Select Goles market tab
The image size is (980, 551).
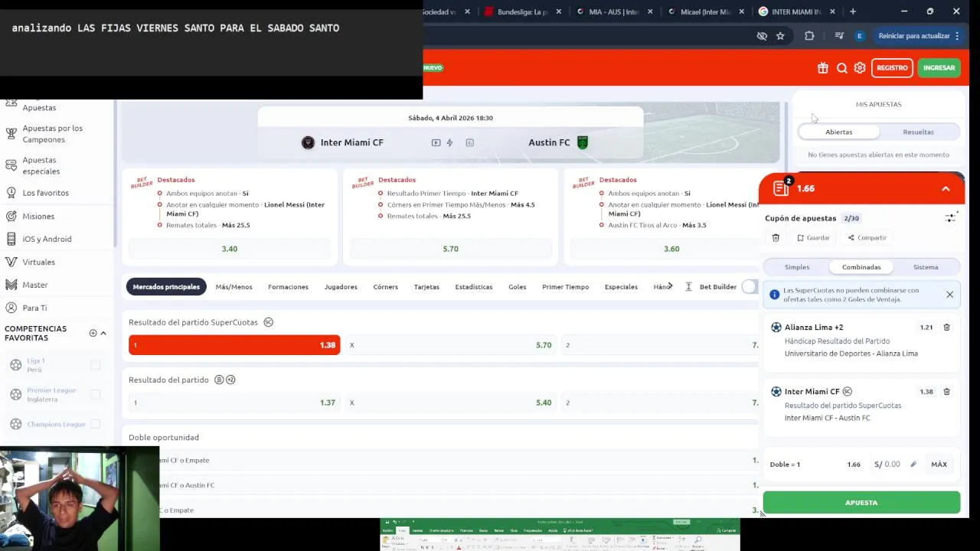point(518,287)
